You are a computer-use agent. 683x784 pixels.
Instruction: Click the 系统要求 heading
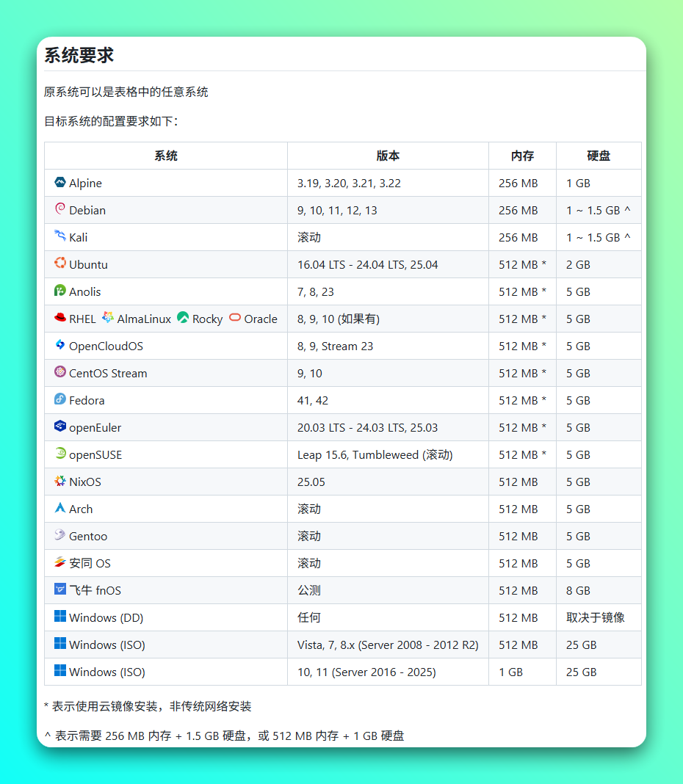79,55
